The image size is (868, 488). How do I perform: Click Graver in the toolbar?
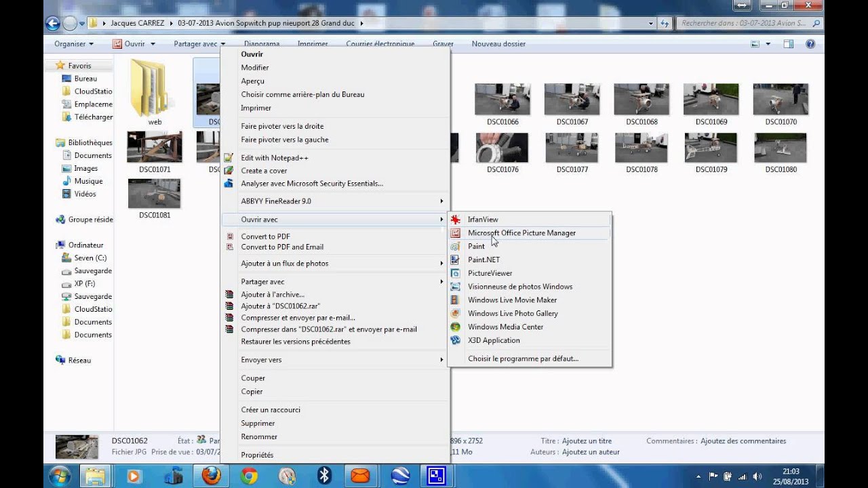[x=443, y=44]
